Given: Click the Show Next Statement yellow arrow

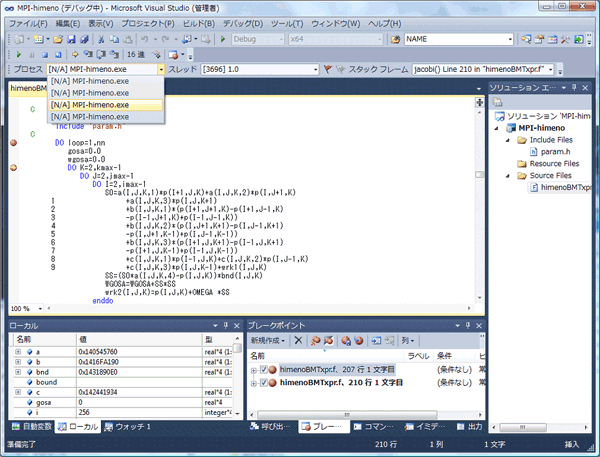Looking at the screenshot, I should coord(75,55).
